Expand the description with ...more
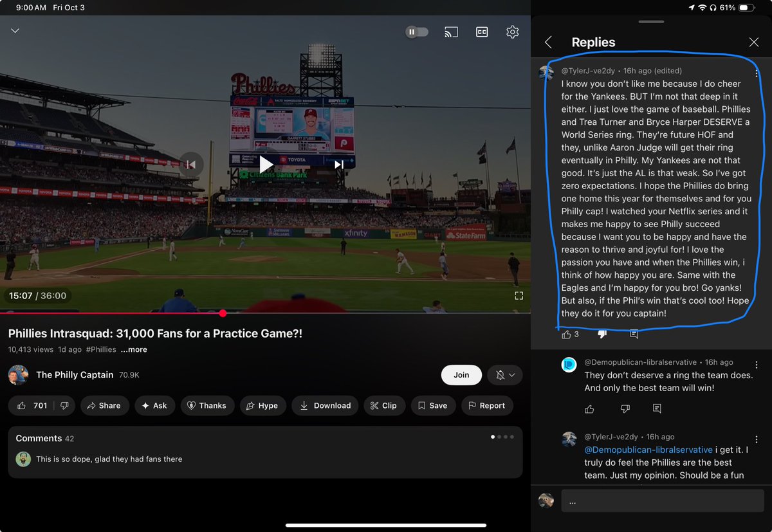This screenshot has width=772, height=532. click(x=134, y=349)
